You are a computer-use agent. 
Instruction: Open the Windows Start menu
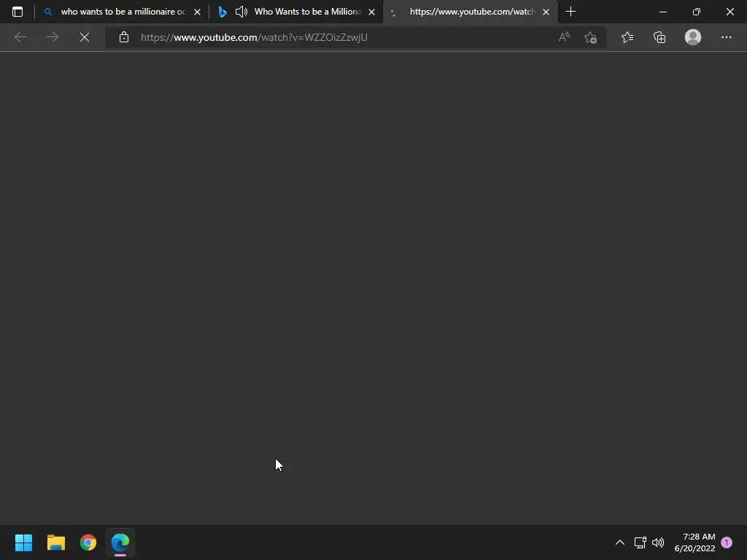click(x=24, y=542)
